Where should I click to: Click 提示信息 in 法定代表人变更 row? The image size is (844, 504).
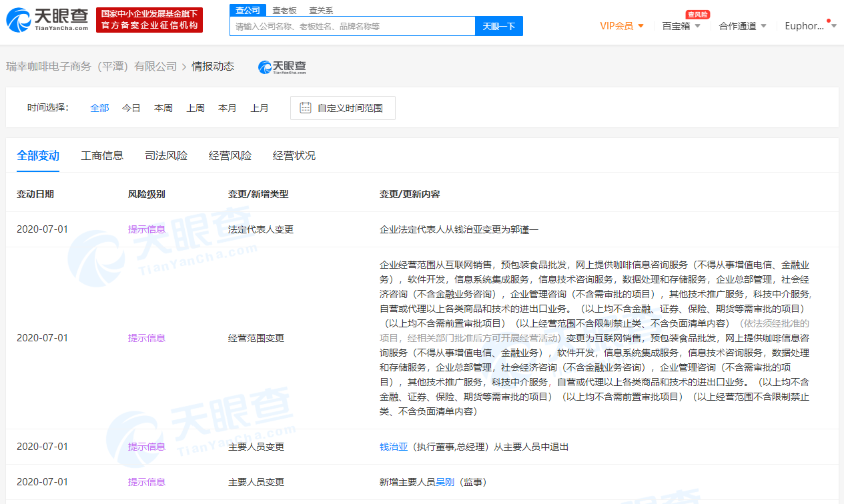(147, 229)
